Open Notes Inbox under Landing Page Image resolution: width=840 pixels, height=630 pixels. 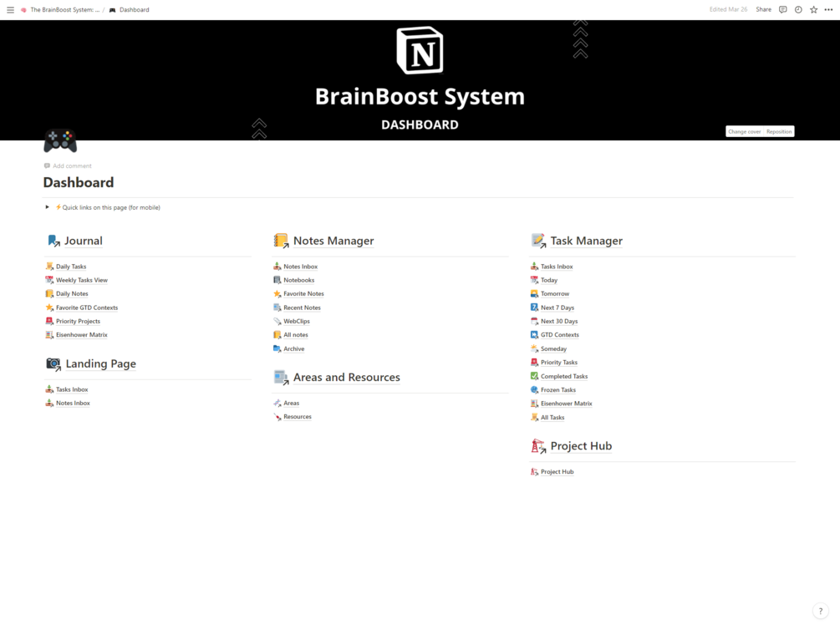point(73,404)
